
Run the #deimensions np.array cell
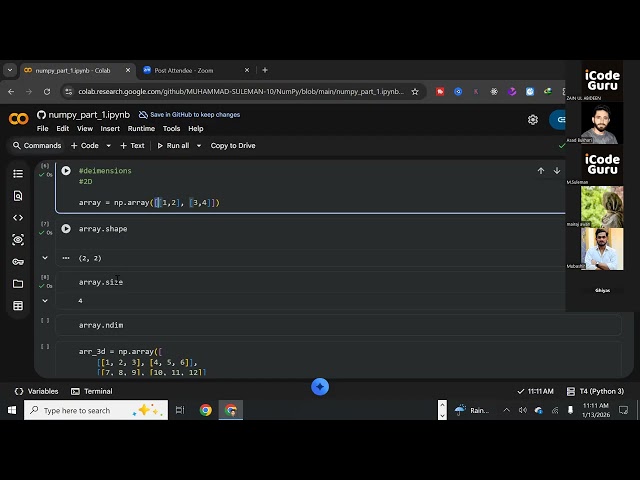pyautogui.click(x=66, y=171)
